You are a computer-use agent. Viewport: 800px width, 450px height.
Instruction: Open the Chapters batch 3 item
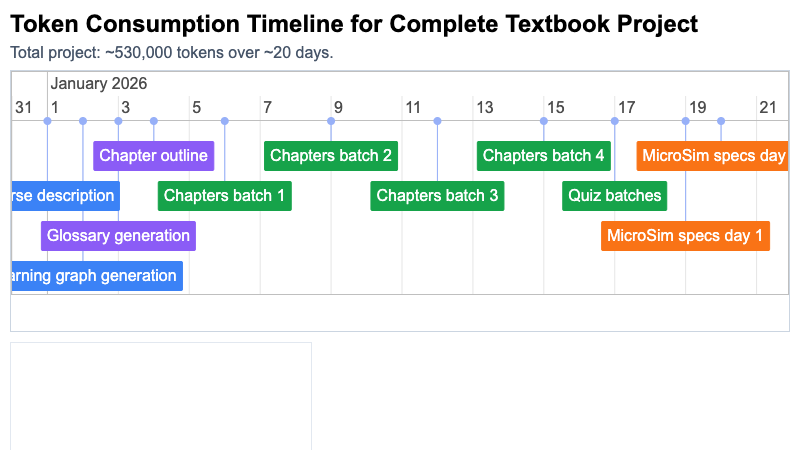(x=437, y=196)
